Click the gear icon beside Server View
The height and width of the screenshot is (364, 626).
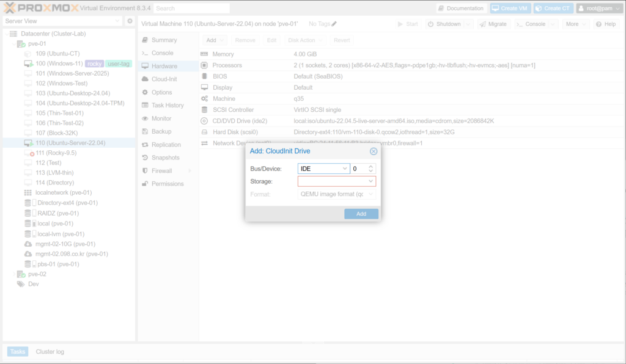coord(130,21)
